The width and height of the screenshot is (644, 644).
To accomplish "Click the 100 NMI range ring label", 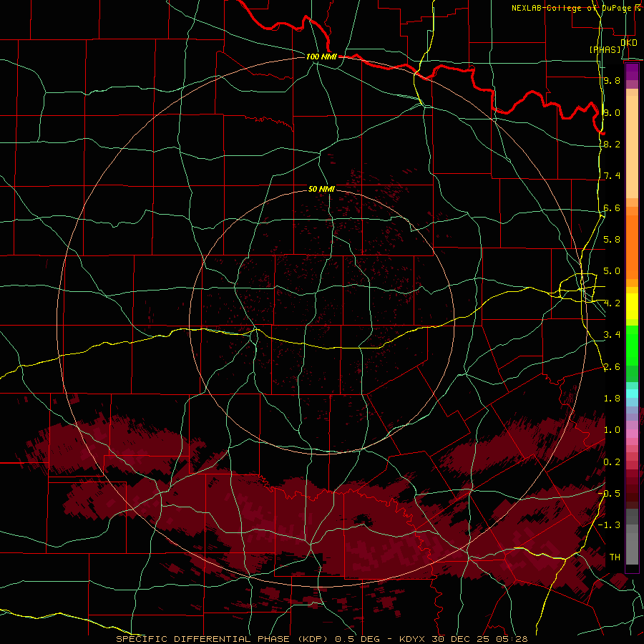I will 321,57.
